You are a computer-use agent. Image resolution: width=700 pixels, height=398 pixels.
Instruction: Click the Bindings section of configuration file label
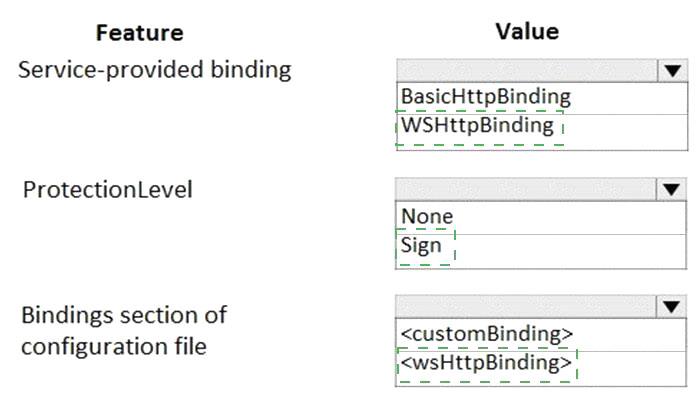coord(124,331)
